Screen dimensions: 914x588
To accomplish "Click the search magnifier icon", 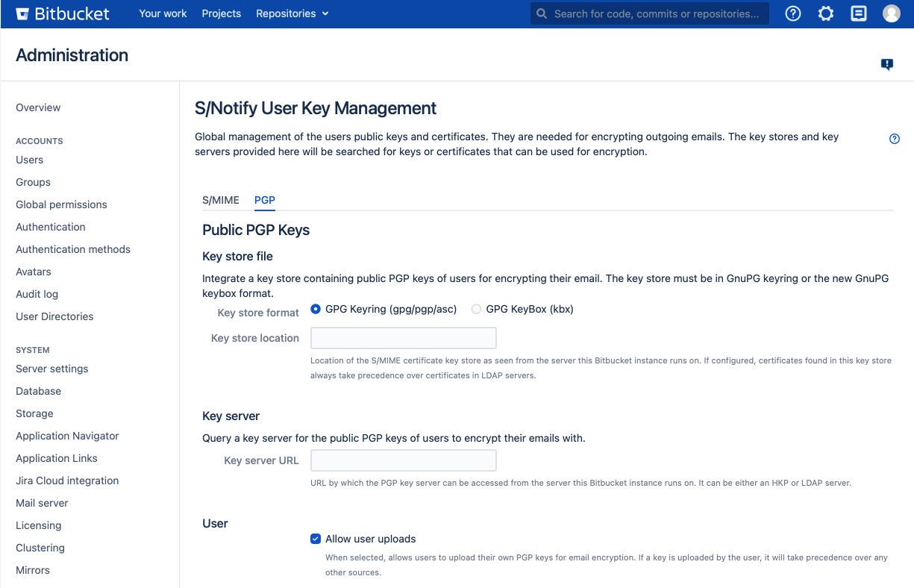I will tap(542, 13).
